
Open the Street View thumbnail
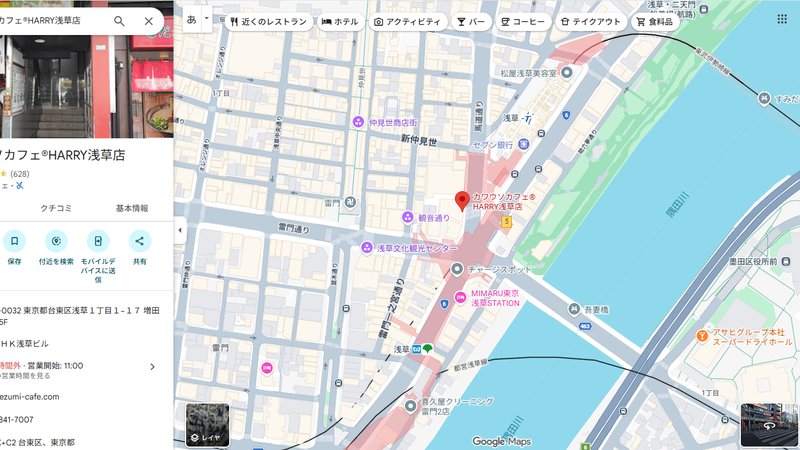(x=769, y=425)
